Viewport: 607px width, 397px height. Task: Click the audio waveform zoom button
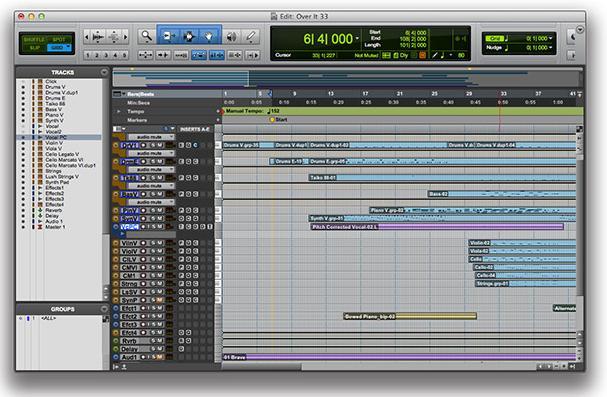tap(98, 37)
